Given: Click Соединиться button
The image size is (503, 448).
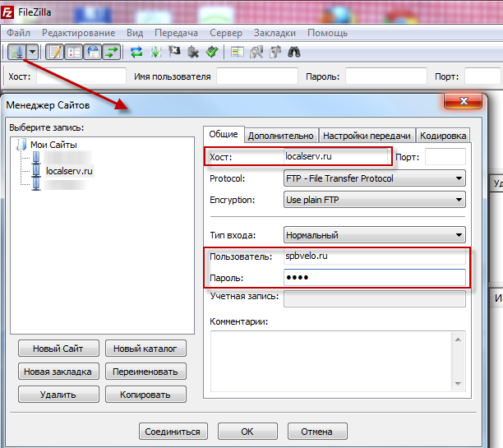Looking at the screenshot, I should click(x=173, y=432).
